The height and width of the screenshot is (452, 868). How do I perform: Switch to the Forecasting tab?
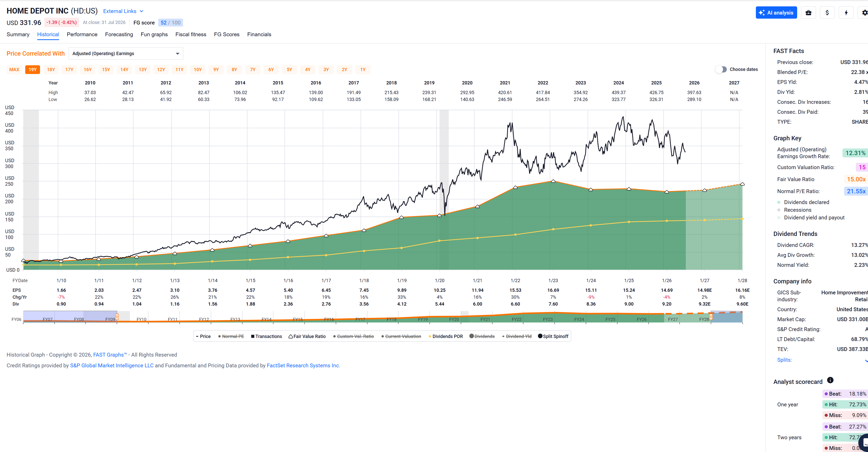coord(119,34)
